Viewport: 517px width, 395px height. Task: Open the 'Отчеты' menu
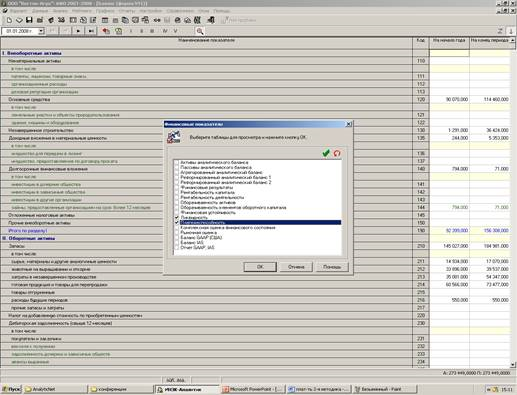coord(127,11)
